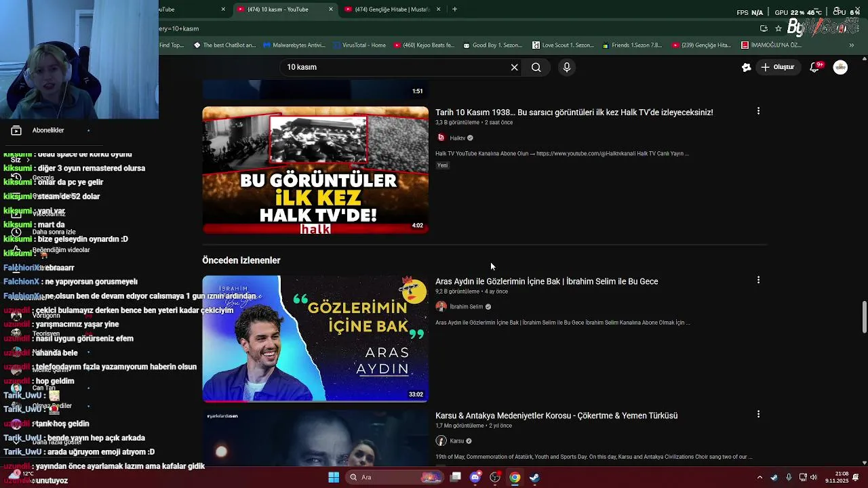
Task: Open OBS Studio from the taskbar
Action: coord(495,477)
